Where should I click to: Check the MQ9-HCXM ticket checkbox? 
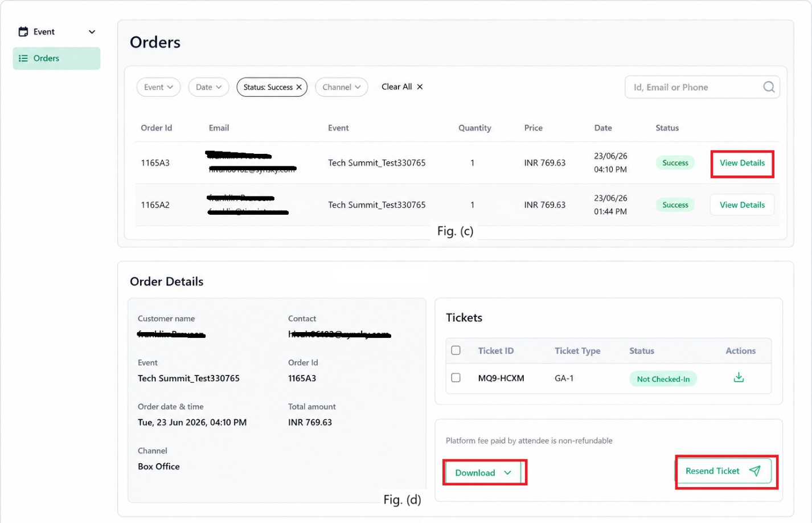(456, 378)
